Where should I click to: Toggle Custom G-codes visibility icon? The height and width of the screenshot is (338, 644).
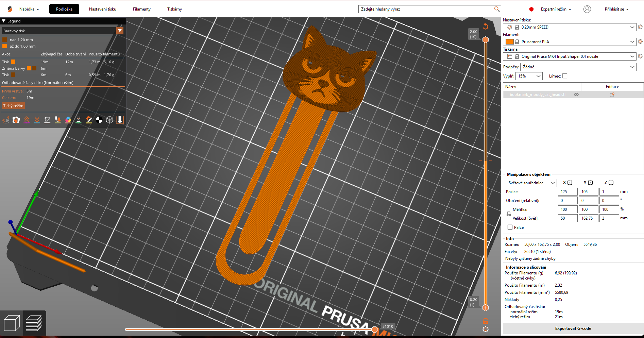click(89, 120)
